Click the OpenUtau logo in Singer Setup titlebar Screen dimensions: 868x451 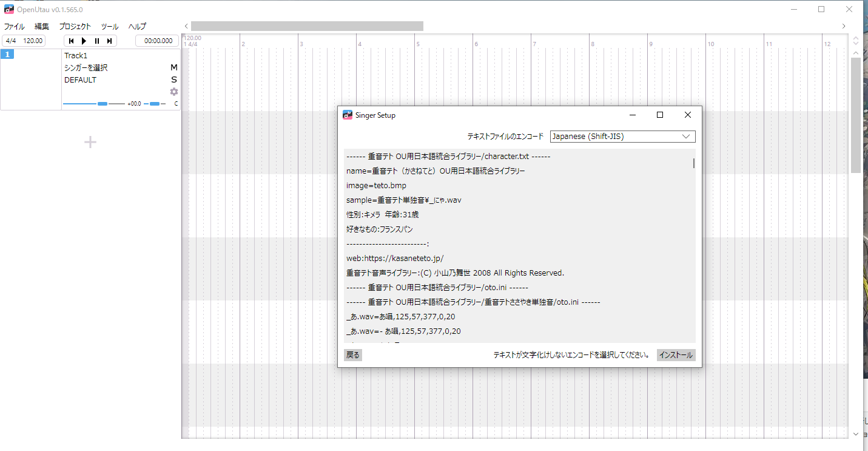[348, 115]
